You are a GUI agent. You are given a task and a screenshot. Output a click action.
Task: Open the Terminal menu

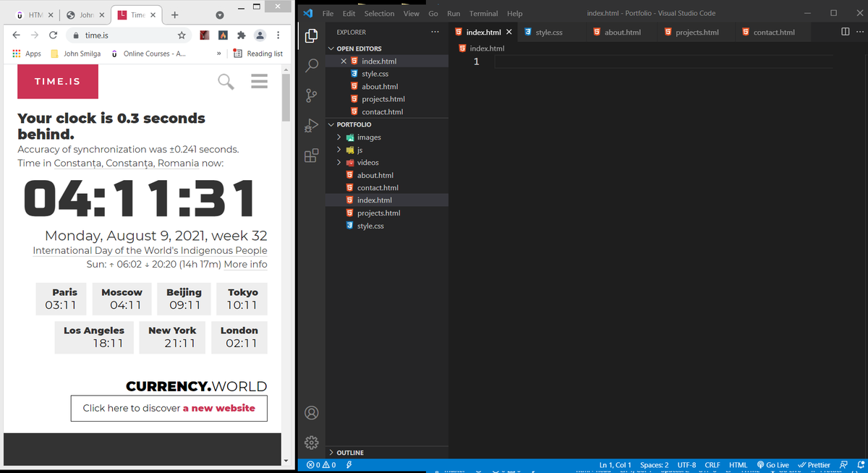(483, 13)
